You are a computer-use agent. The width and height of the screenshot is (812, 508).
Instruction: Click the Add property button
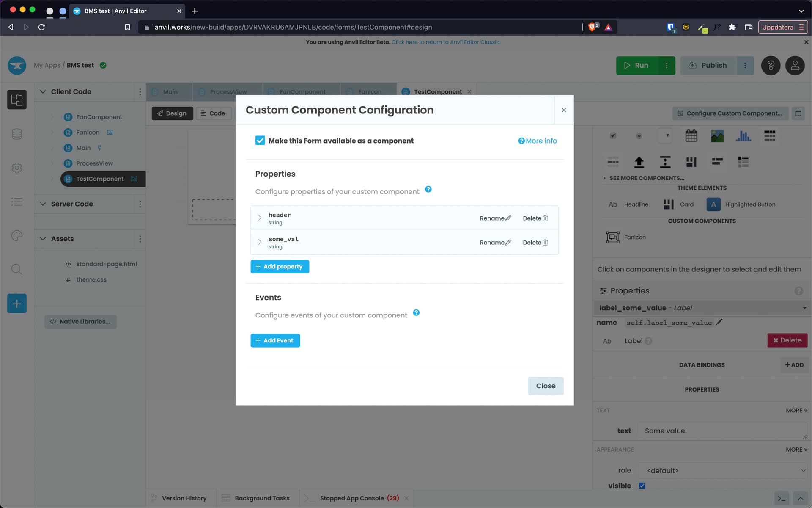click(x=280, y=266)
